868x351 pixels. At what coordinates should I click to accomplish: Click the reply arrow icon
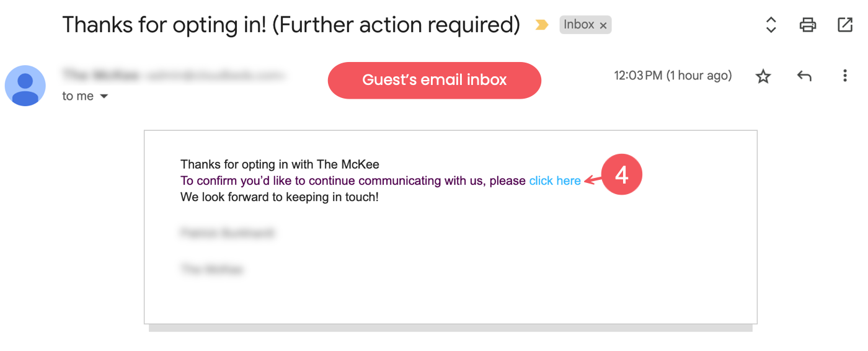click(x=804, y=76)
